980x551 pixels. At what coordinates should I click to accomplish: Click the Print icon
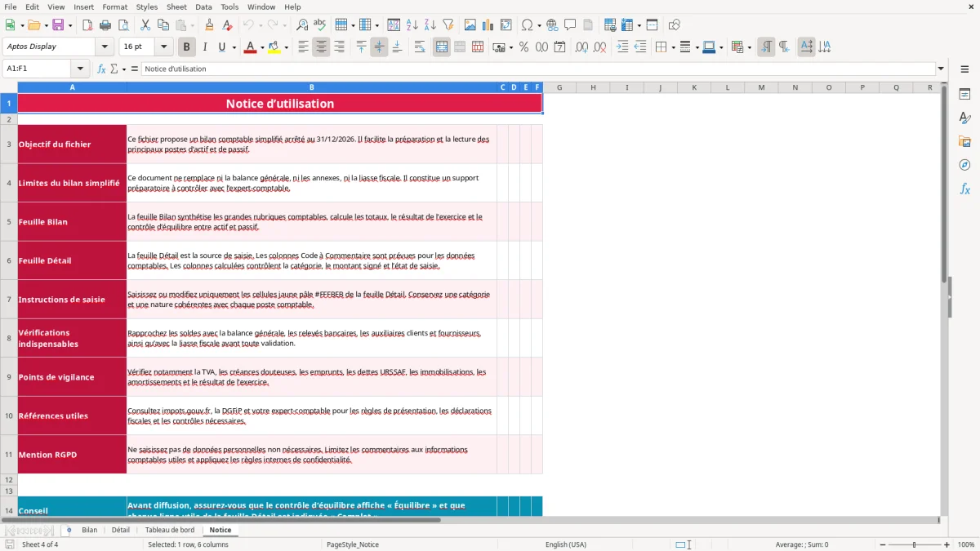105,25
